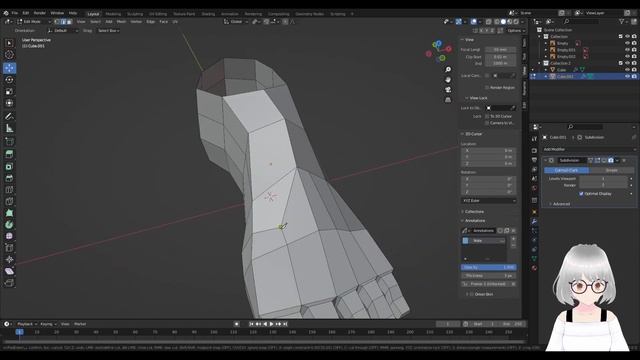The image size is (640, 360).
Task: Click the pan view hand icon
Action: 448,80
